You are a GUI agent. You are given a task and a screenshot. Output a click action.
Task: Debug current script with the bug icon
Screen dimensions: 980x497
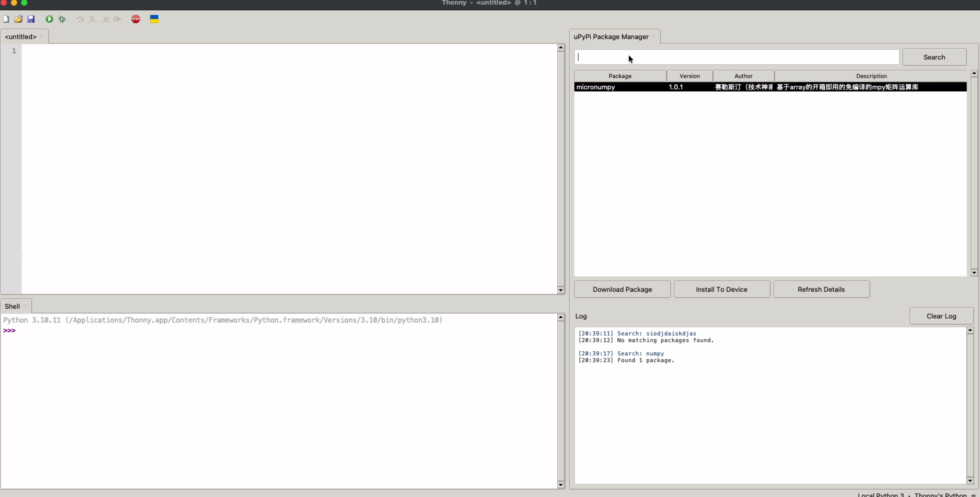click(62, 19)
